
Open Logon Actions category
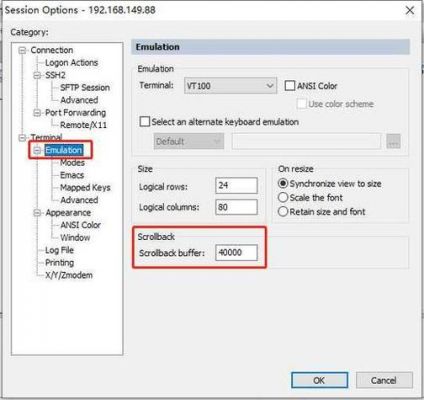click(71, 63)
